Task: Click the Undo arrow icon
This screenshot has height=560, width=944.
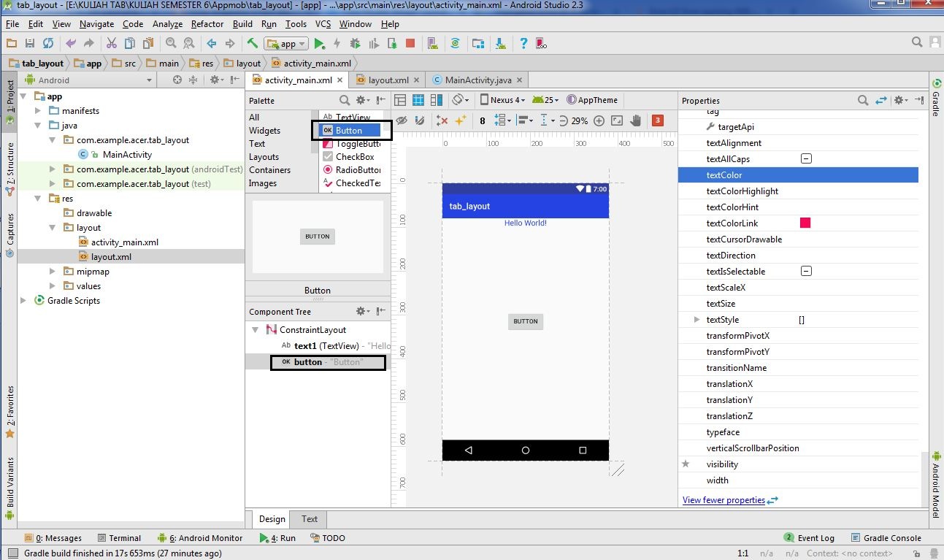Action: 71,44
